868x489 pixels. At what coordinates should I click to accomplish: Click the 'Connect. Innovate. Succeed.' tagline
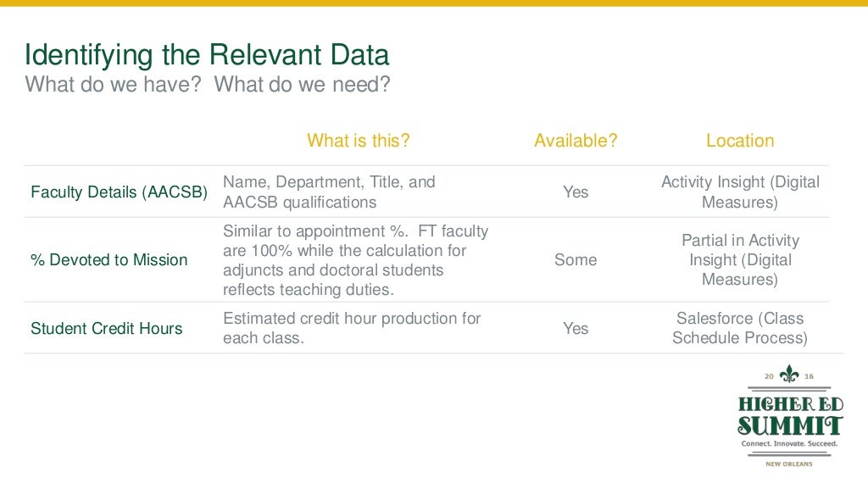tap(789, 443)
